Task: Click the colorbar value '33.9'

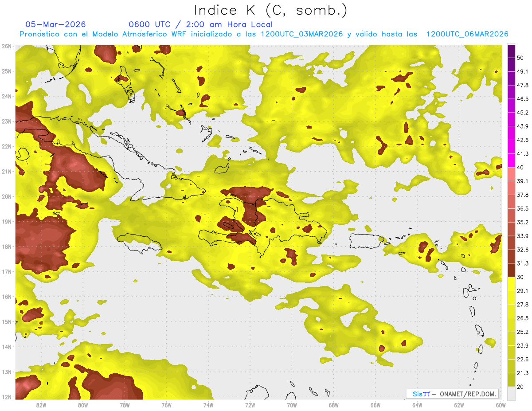Action: point(523,236)
